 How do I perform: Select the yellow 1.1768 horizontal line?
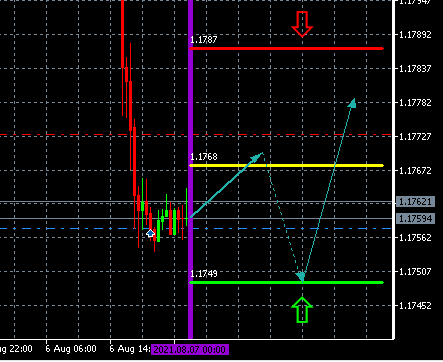pos(287,165)
